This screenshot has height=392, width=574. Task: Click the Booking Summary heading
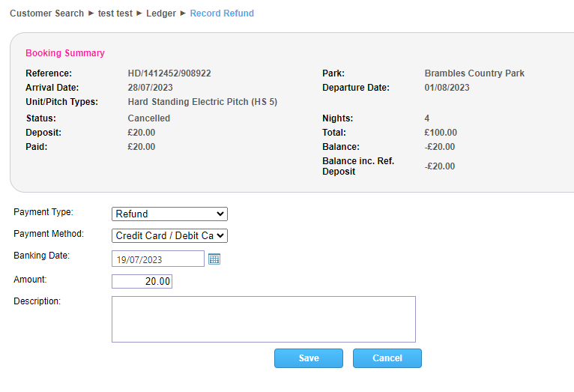(65, 53)
